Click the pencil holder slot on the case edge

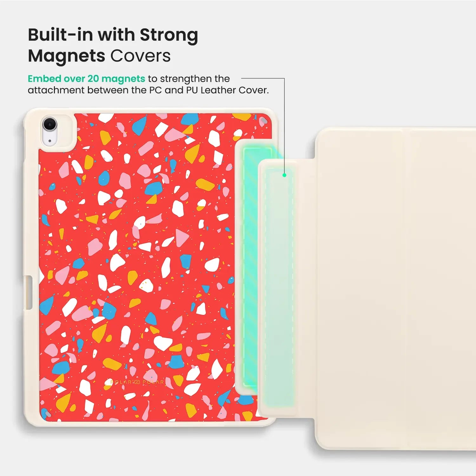point(29,293)
